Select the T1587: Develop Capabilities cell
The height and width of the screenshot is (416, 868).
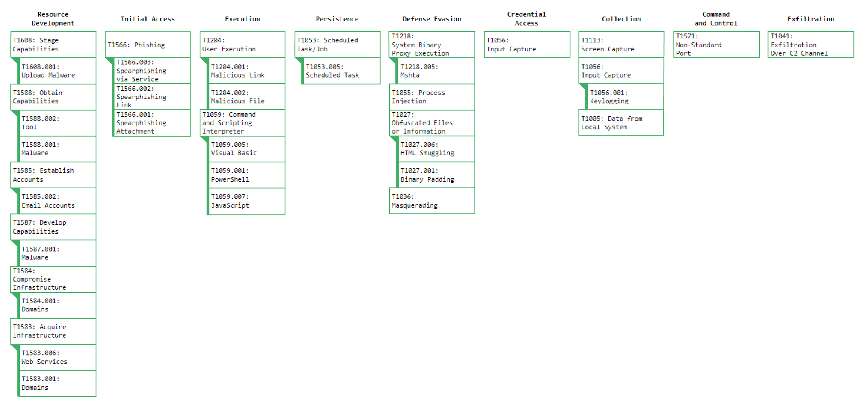click(x=53, y=227)
